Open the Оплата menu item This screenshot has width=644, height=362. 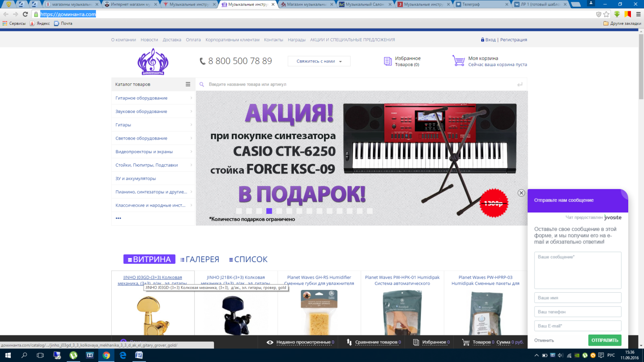(193, 40)
